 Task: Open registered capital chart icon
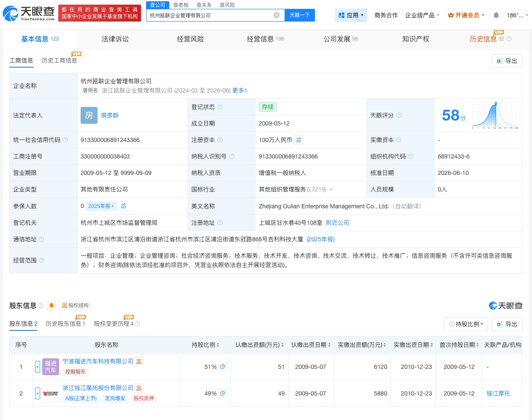tap(299, 140)
